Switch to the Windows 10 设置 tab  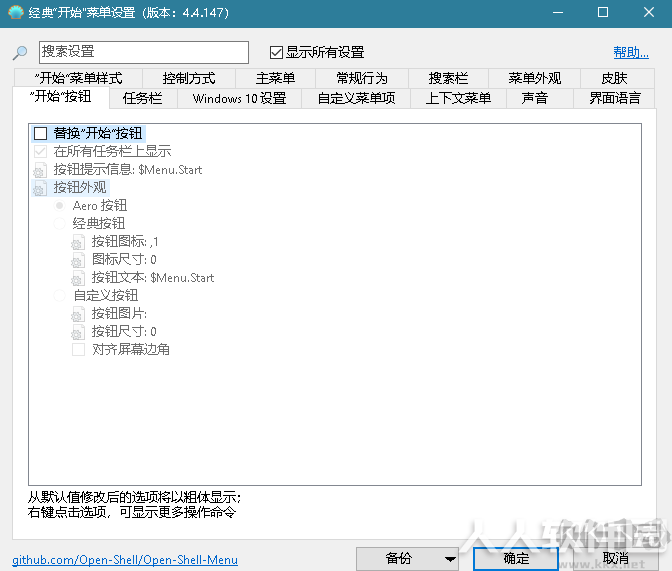coord(239,99)
